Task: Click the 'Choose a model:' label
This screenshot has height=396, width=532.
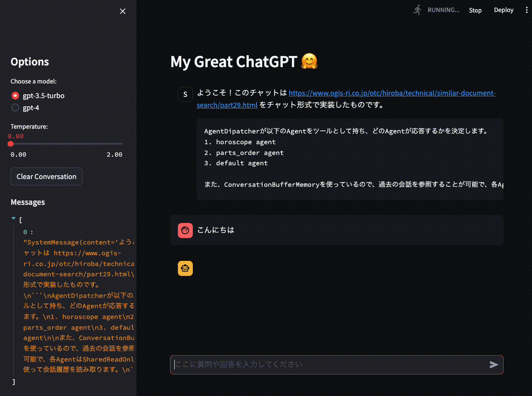Action: click(x=34, y=81)
